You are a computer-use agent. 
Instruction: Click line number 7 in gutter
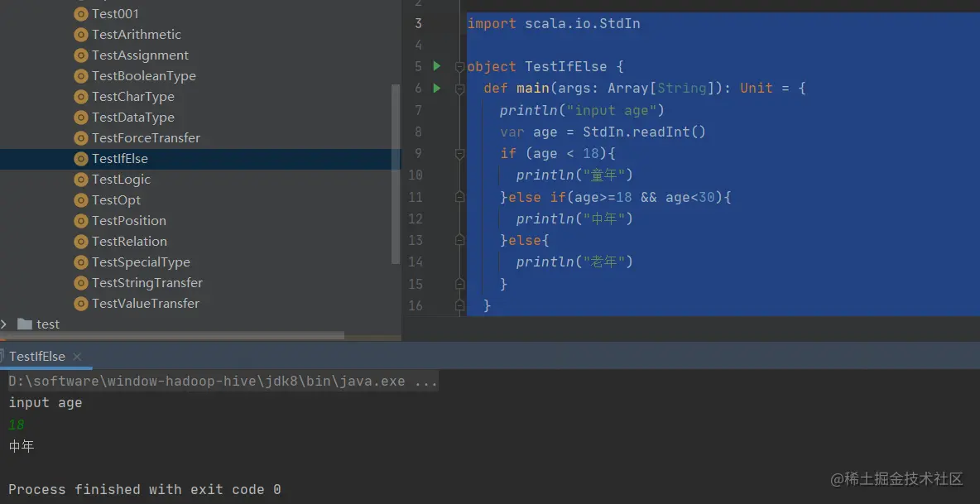pyautogui.click(x=419, y=110)
